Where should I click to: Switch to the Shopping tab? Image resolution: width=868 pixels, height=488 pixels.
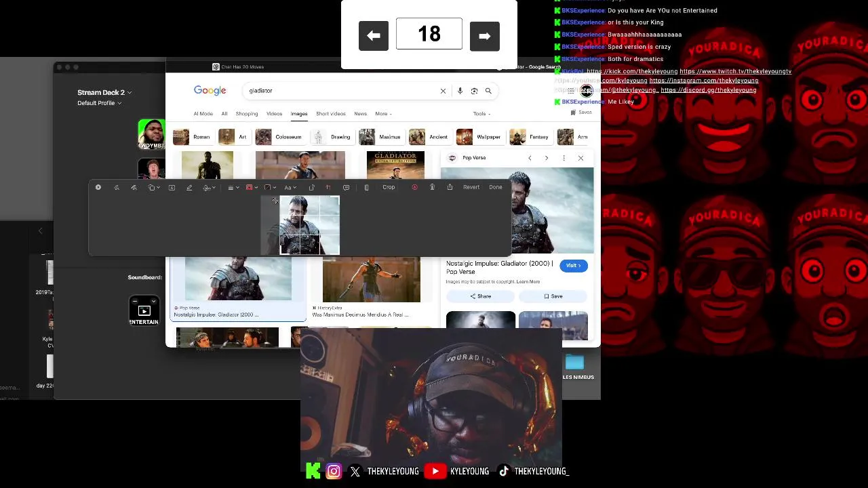pyautogui.click(x=247, y=114)
